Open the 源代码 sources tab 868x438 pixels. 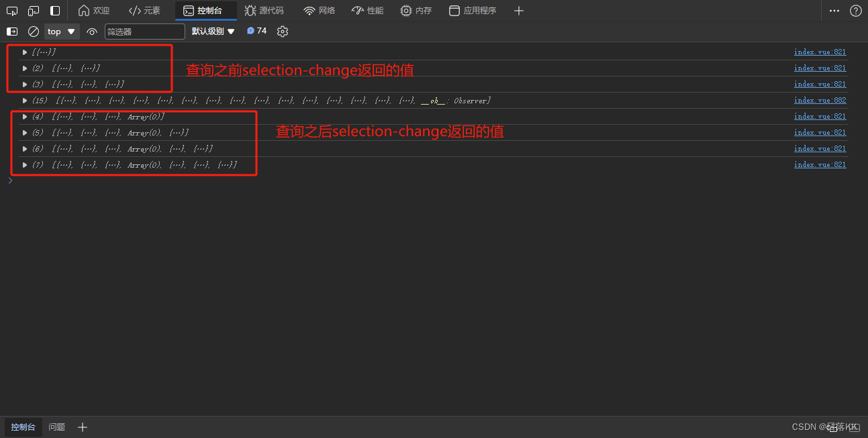tap(264, 11)
